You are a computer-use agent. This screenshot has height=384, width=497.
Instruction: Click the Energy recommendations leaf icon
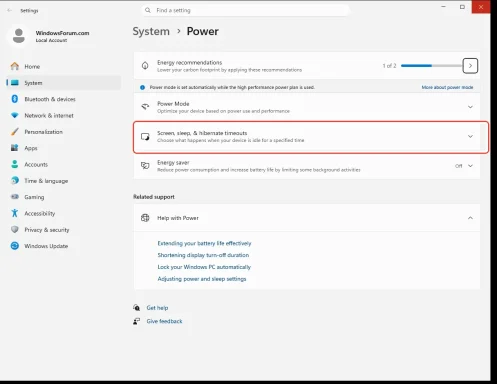(145, 66)
